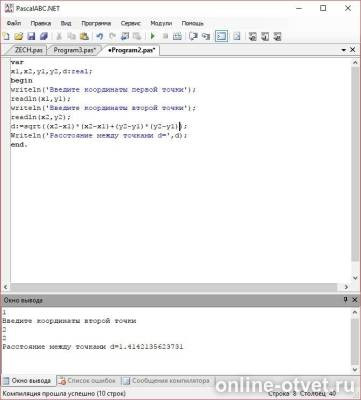Click output line 'Введите координаты второй точки'
Image resolution: width=361 pixels, height=400 pixels.
click(69, 321)
